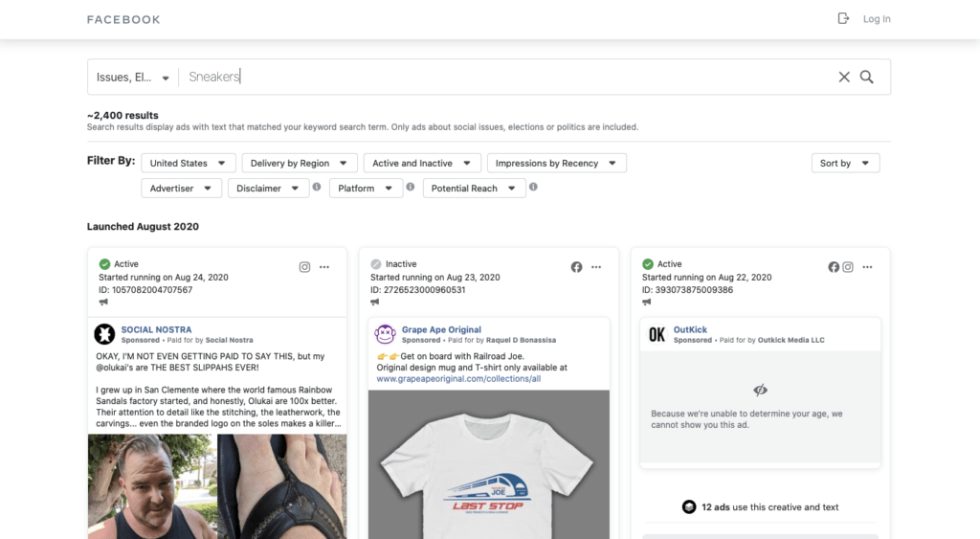Screen dimensions: 980x539
Task: Open the Active and Inactive filter
Action: [422, 163]
